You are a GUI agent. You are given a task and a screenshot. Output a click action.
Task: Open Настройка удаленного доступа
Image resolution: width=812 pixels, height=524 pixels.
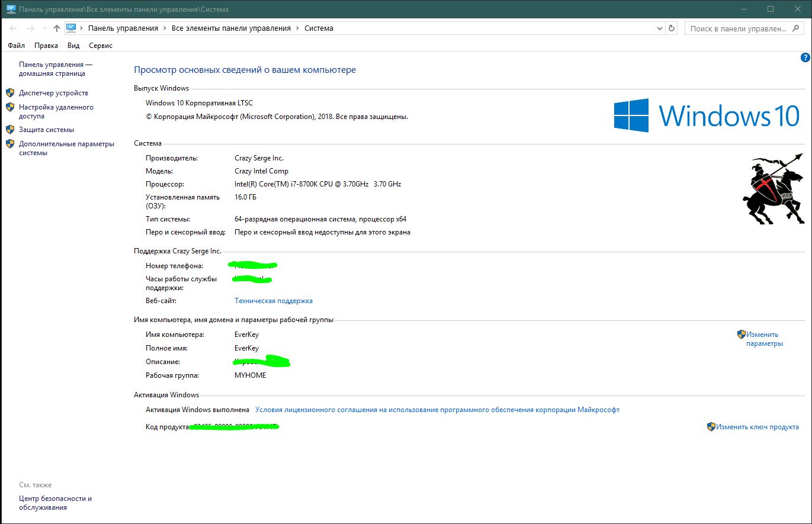tap(56, 112)
